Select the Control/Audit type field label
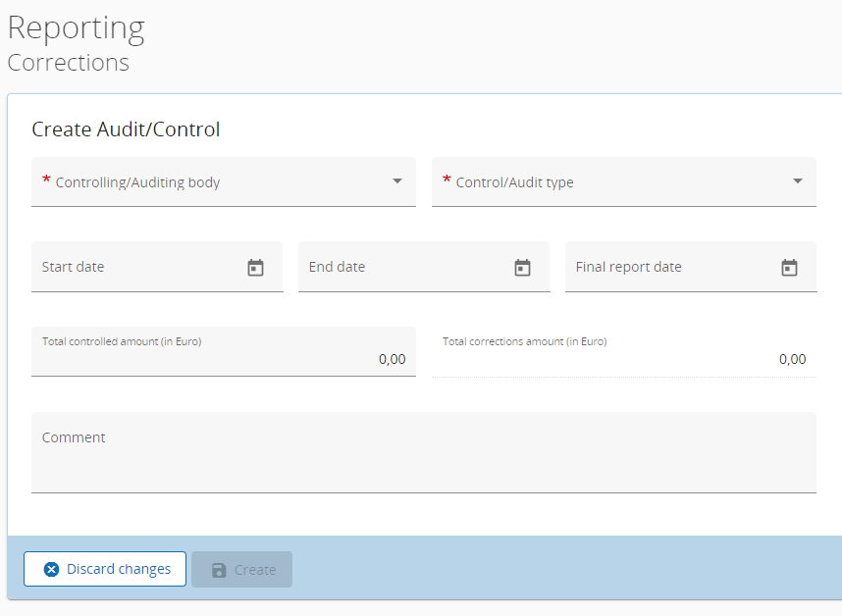This screenshot has width=842, height=616. coord(514,182)
